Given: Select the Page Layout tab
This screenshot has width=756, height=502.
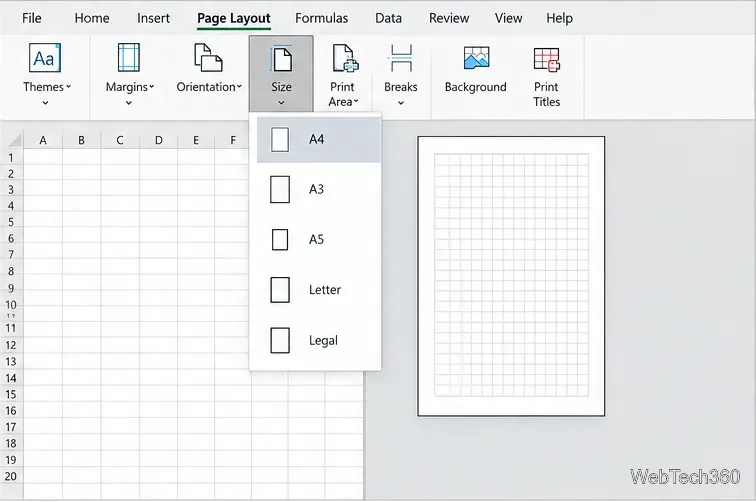Looking at the screenshot, I should click(234, 18).
